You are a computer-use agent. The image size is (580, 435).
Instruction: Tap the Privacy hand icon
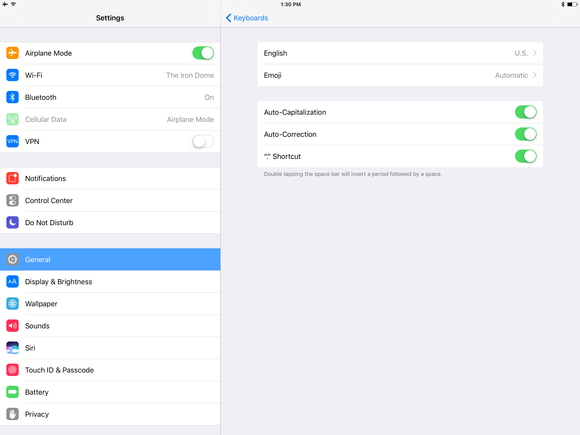pyautogui.click(x=13, y=414)
